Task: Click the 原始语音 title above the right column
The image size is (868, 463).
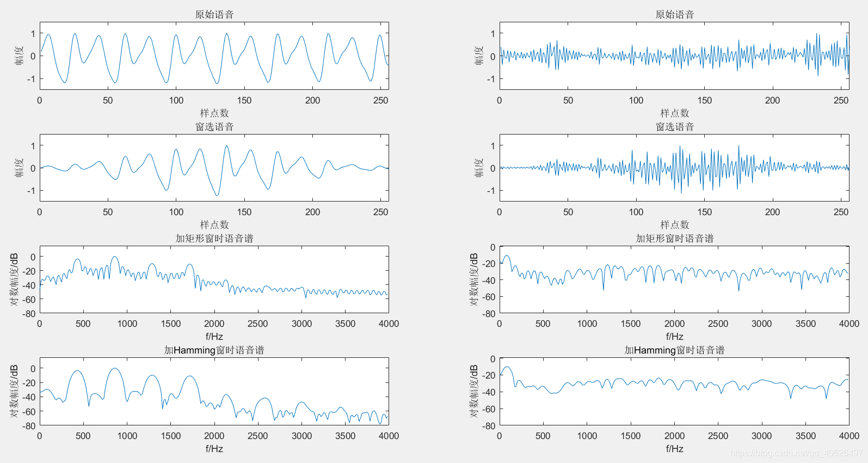Action: pyautogui.click(x=675, y=15)
